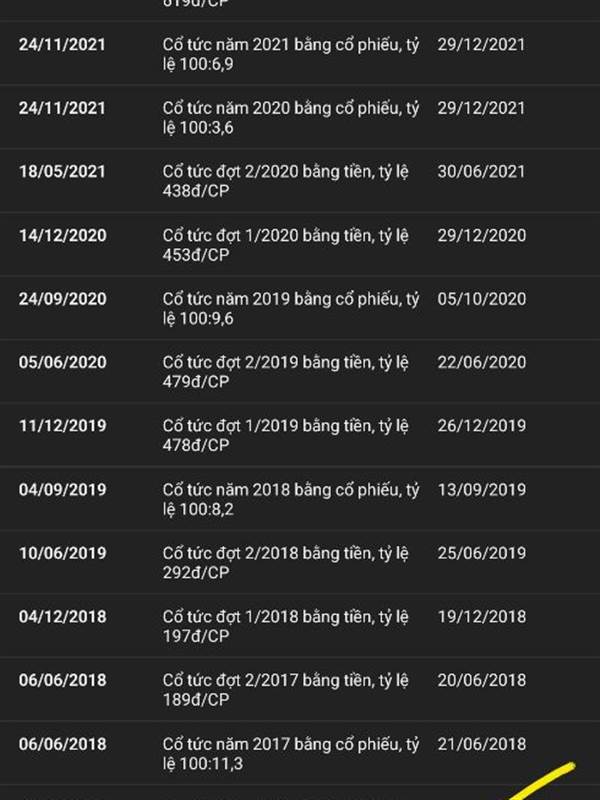The width and height of the screenshot is (600, 800).
Task: Select the 2021 stock dividend row, ratio 100:6,9
Action: [300, 53]
